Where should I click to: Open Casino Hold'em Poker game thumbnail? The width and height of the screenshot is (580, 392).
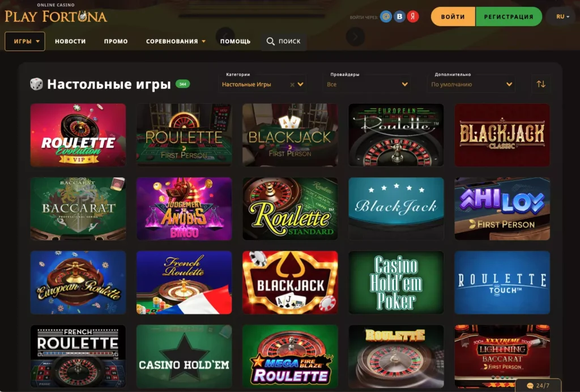click(x=396, y=283)
